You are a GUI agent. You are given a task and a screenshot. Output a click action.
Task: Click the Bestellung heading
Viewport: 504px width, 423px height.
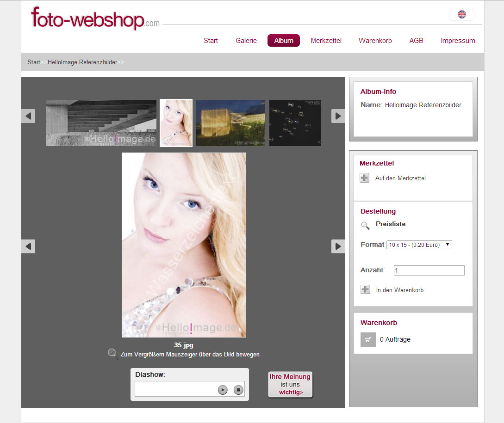(378, 211)
